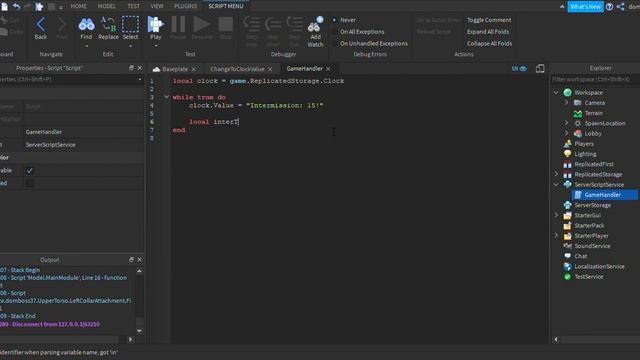Open the help question mark icon
640x360 pixels.
(609, 7)
